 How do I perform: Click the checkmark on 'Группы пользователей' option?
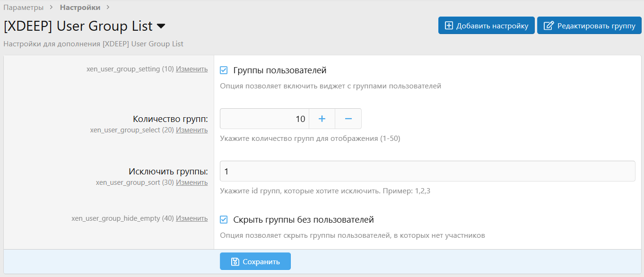[x=223, y=69]
